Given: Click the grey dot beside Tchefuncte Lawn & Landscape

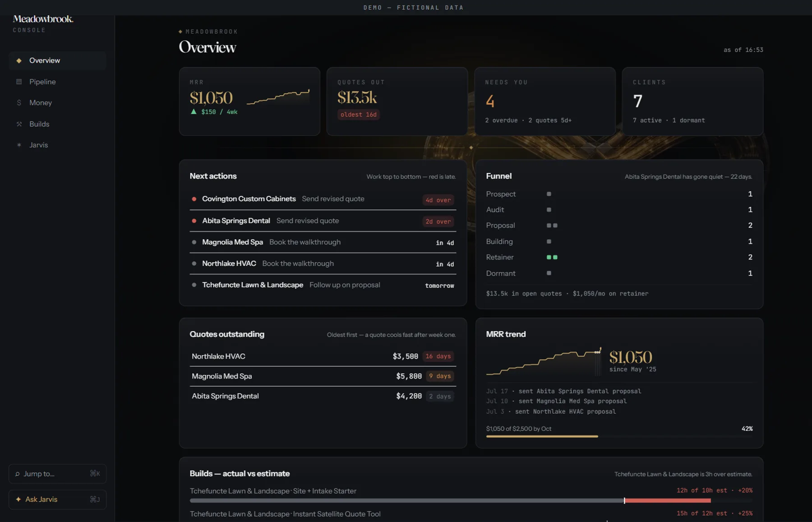Looking at the screenshot, I should [194, 285].
